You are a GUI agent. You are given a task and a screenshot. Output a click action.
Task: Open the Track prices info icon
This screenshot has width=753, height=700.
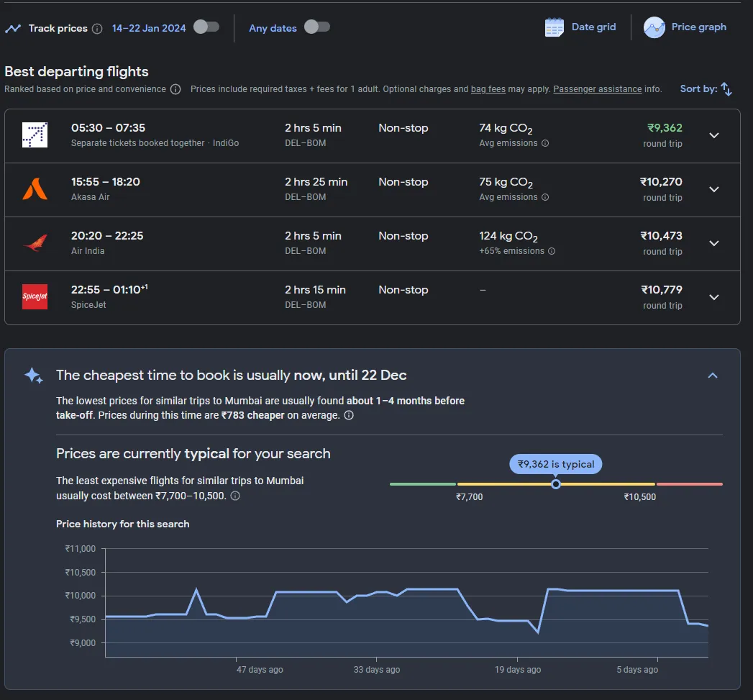(97, 29)
